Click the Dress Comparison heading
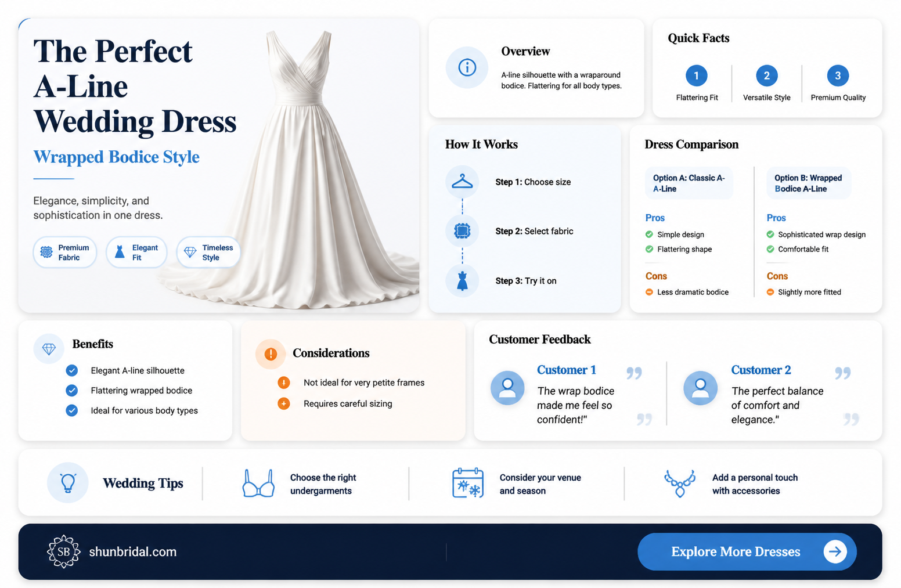The height and width of the screenshot is (588, 901). (x=691, y=145)
